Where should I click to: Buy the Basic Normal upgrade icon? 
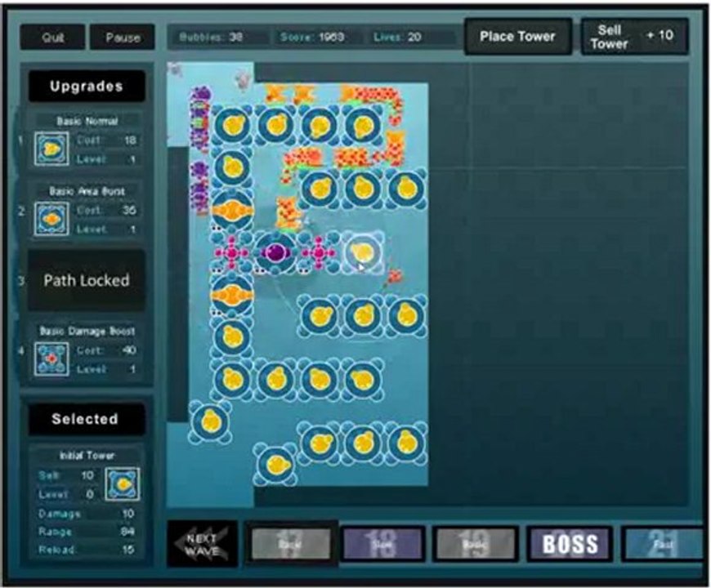pos(51,149)
